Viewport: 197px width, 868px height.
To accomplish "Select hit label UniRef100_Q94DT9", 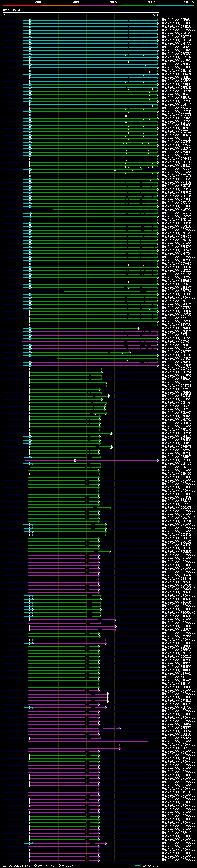I will (177, 446).
